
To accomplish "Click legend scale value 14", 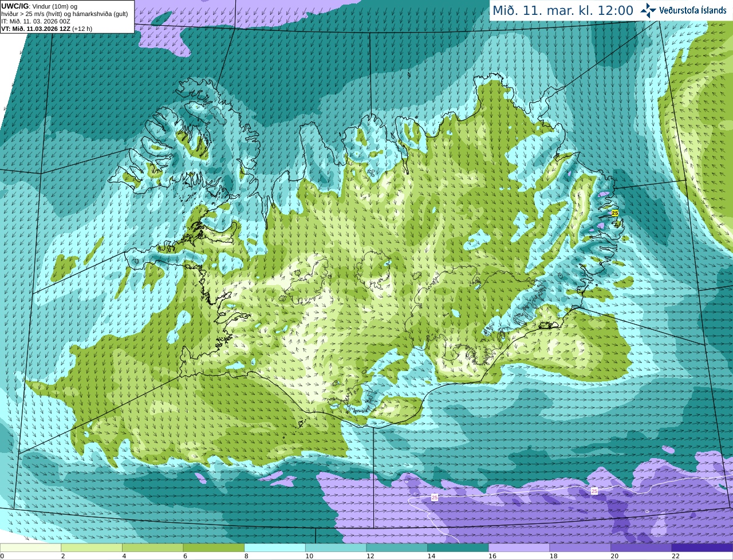I will click(x=431, y=556).
